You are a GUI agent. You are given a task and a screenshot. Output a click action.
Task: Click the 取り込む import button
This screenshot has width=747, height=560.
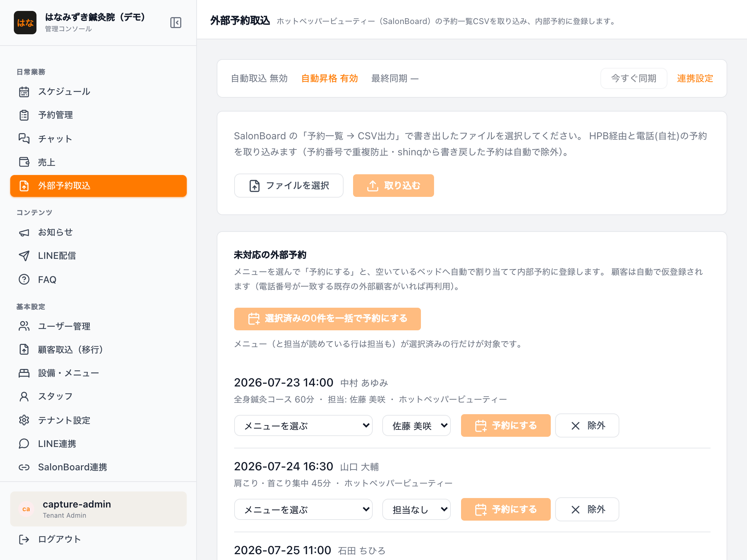(x=393, y=186)
